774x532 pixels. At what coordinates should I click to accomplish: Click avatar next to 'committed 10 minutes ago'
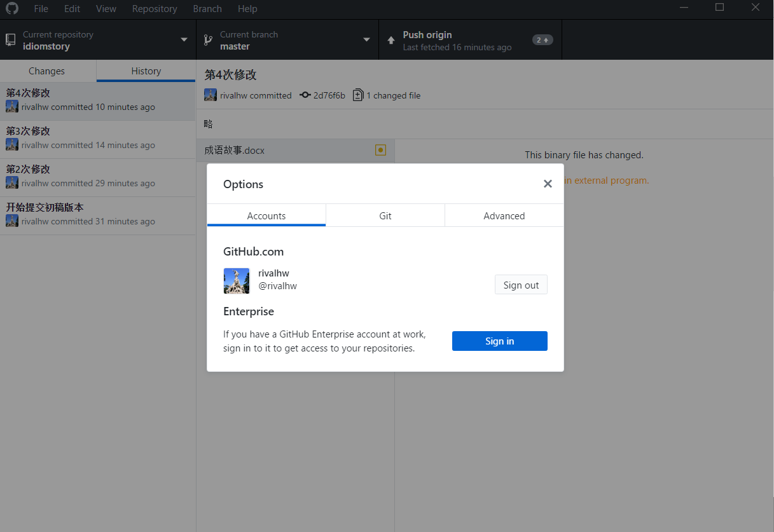[12, 107]
